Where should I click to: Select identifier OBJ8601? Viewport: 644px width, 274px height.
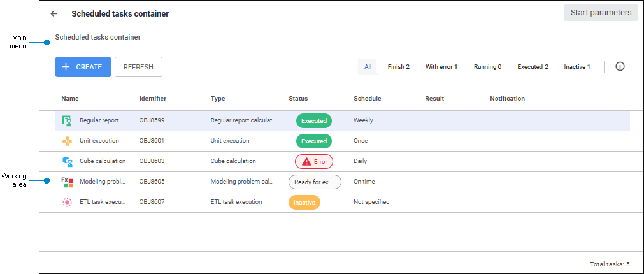tap(152, 140)
